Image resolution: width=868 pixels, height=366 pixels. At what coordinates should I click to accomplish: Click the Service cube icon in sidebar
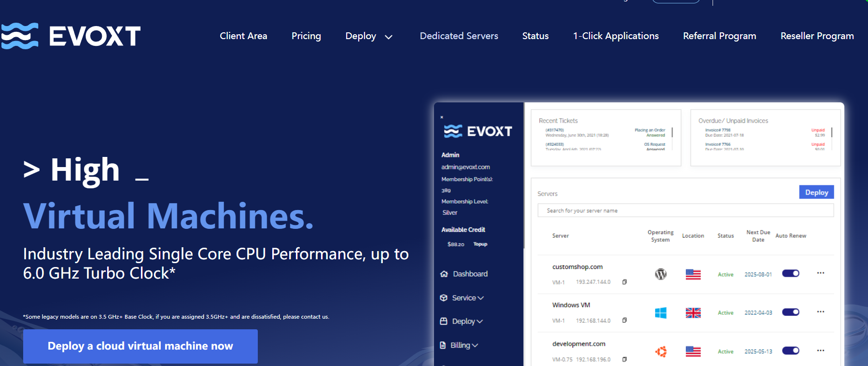pos(444,298)
